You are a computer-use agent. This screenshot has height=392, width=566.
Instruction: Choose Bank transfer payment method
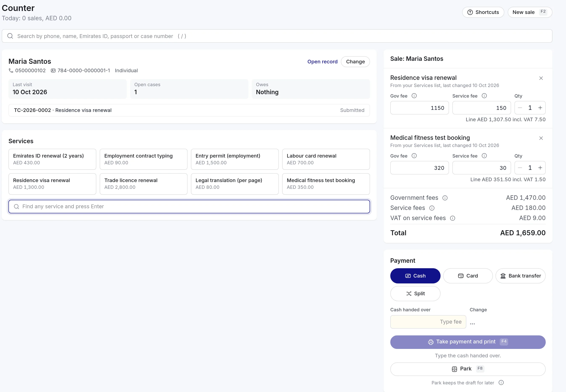(520, 276)
